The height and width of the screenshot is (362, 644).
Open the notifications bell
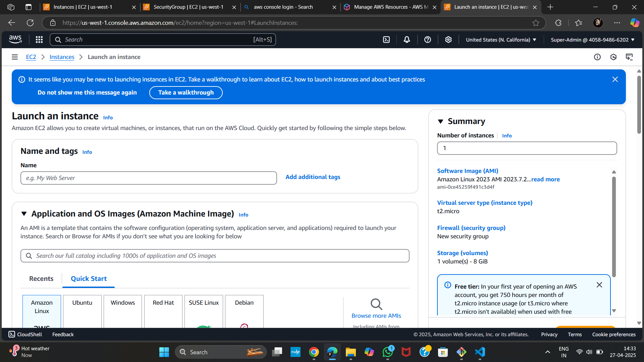407,40
